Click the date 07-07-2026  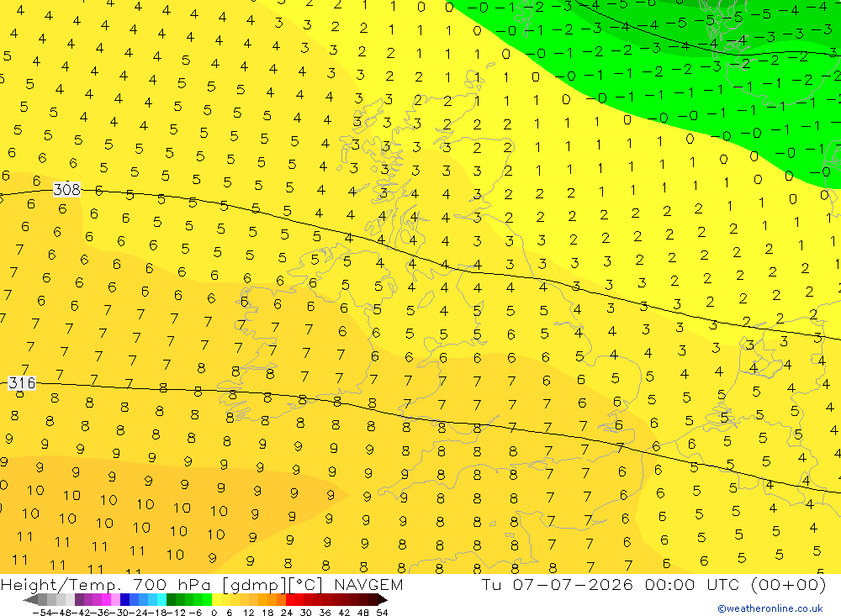click(x=572, y=584)
